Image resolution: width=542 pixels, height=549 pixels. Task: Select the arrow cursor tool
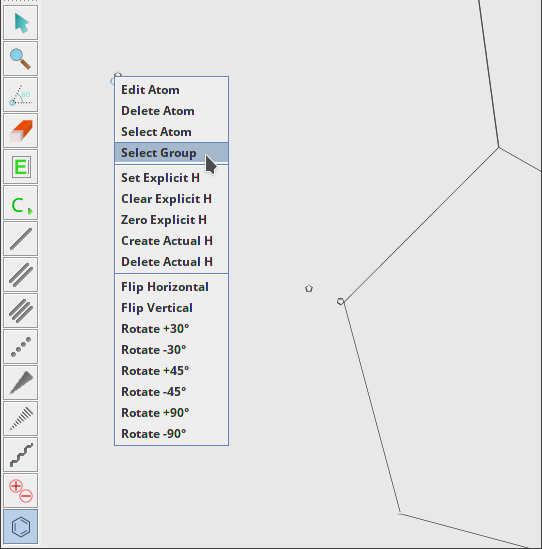point(21,23)
